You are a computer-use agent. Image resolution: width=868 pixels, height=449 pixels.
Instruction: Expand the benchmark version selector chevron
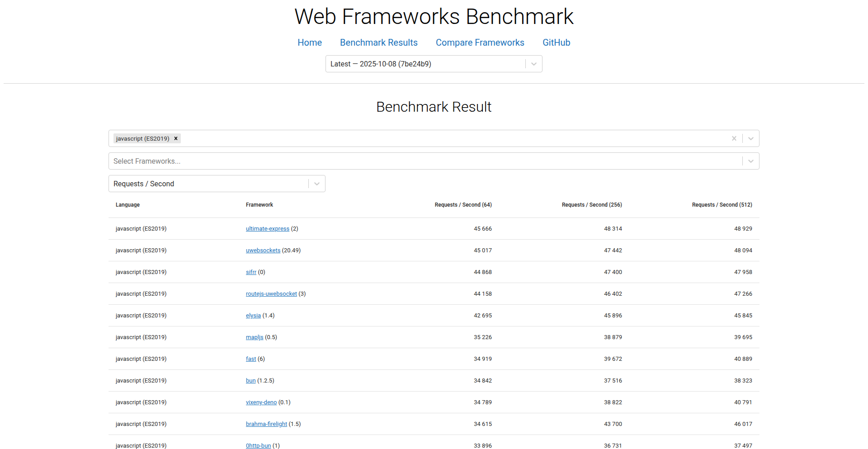(533, 64)
